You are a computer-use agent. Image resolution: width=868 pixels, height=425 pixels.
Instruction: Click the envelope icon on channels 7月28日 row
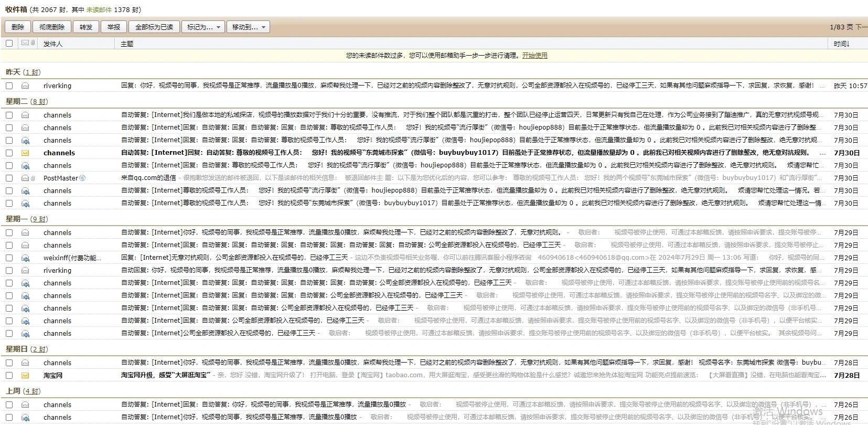pyautogui.click(x=25, y=363)
